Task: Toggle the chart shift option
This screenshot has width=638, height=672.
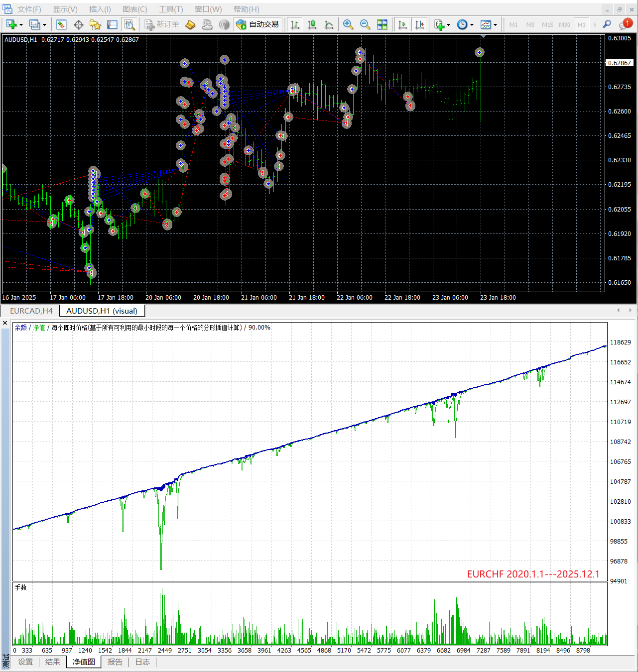Action: pyautogui.click(x=420, y=24)
